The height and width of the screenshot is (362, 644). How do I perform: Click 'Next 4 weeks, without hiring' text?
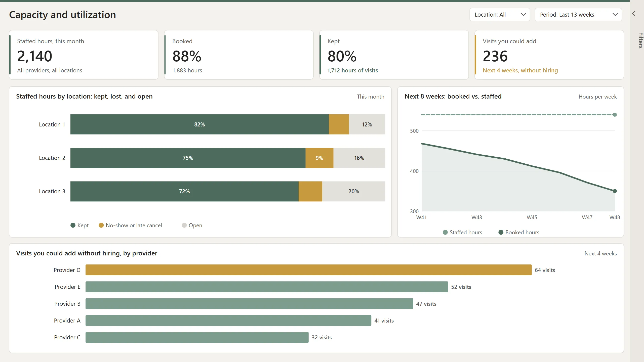point(520,70)
